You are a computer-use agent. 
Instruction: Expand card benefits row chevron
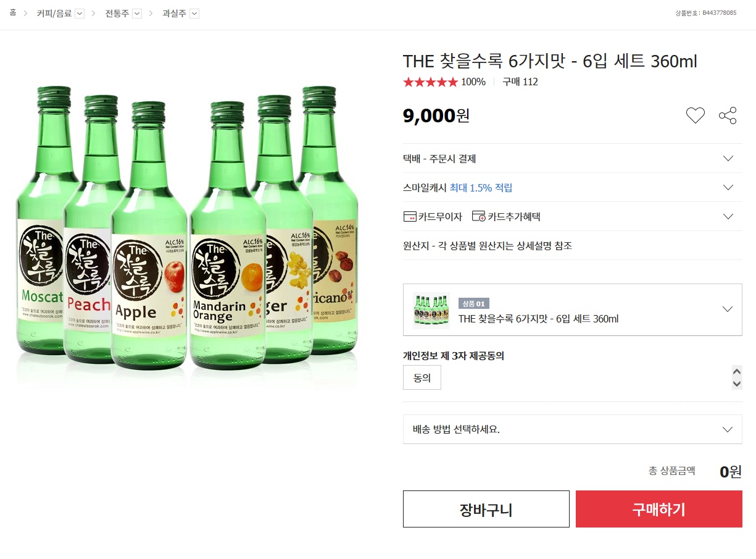pos(728,216)
